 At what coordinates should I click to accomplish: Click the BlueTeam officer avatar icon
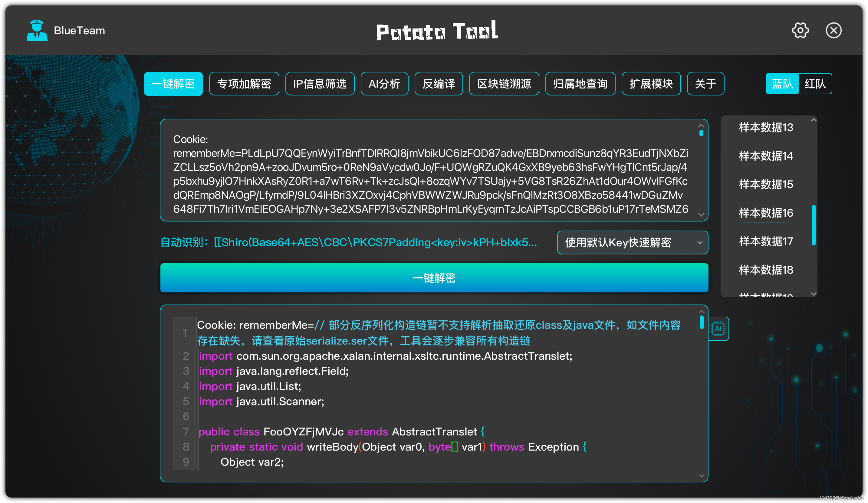coord(37,30)
